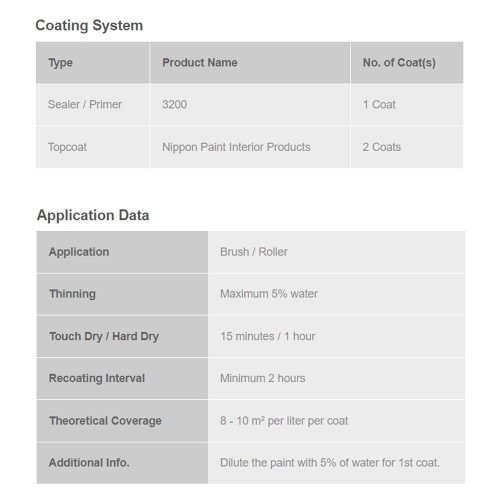Select the Touch Dry / Hard Dry label
This screenshot has width=500, height=500.
[122, 336]
